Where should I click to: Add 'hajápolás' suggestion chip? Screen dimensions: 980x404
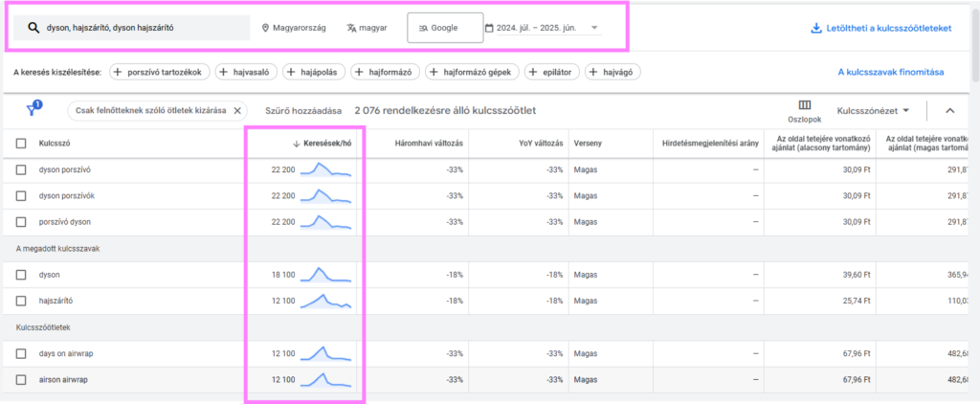[x=314, y=72]
